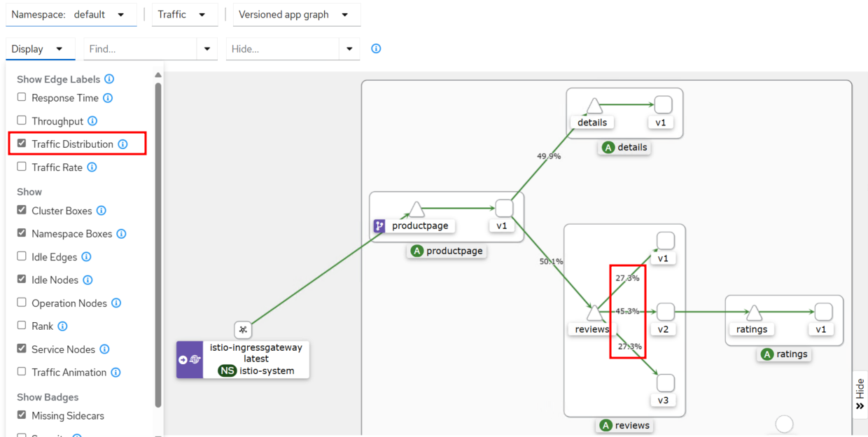The image size is (868, 437).
Task: Click the info icon beside Idle Nodes
Action: tap(87, 280)
